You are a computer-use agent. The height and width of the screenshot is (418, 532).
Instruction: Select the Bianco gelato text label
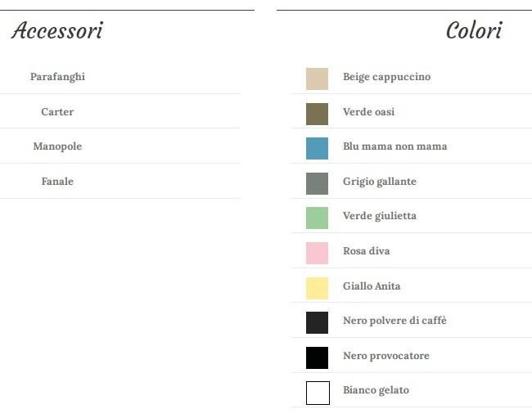pyautogui.click(x=376, y=390)
